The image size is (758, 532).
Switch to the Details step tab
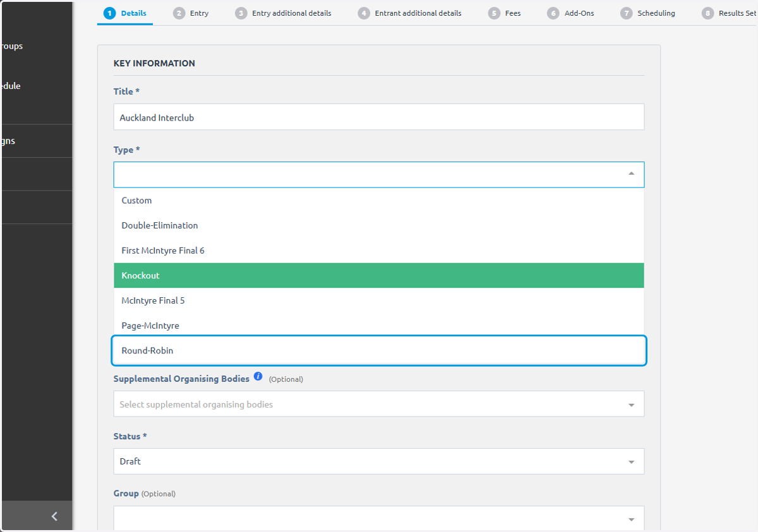125,13
